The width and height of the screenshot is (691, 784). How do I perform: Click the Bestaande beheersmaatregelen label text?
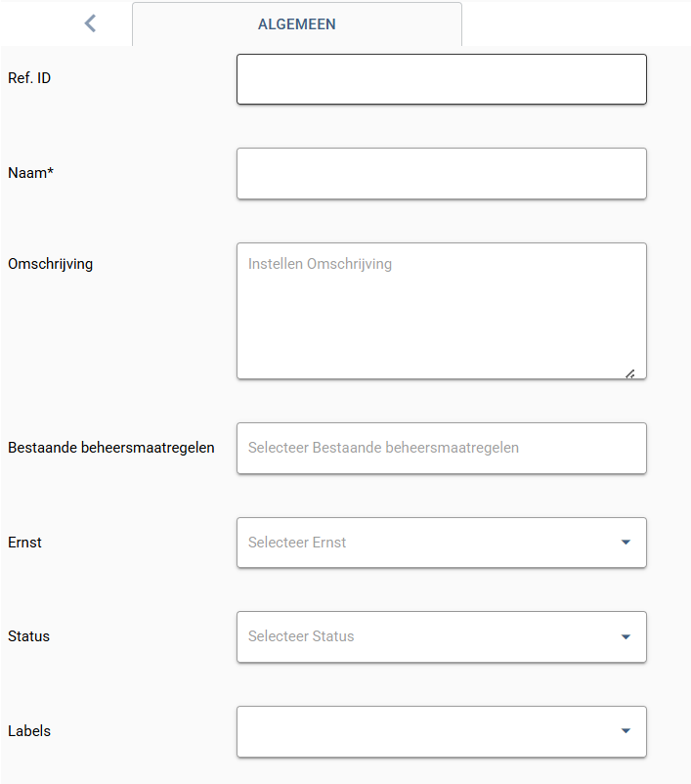point(111,448)
